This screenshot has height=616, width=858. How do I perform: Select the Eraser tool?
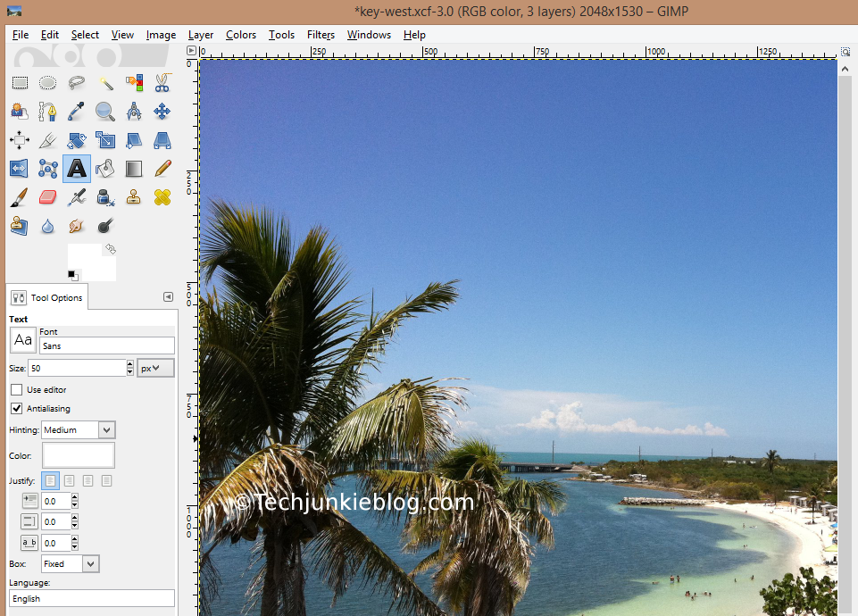point(47,197)
